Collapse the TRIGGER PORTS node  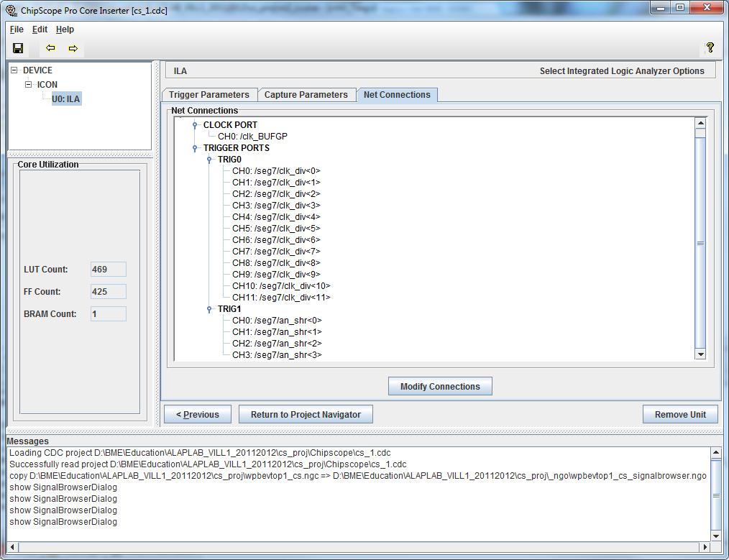(x=195, y=148)
